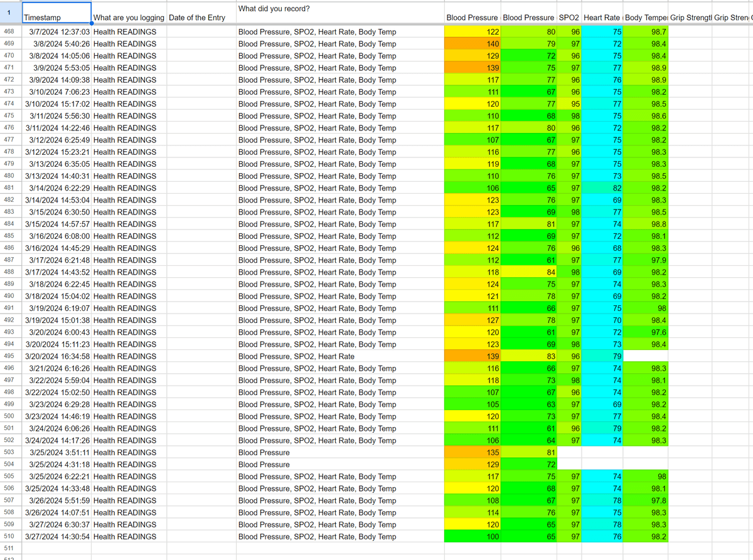Click the empty body temp cell in row 495

click(x=646, y=356)
